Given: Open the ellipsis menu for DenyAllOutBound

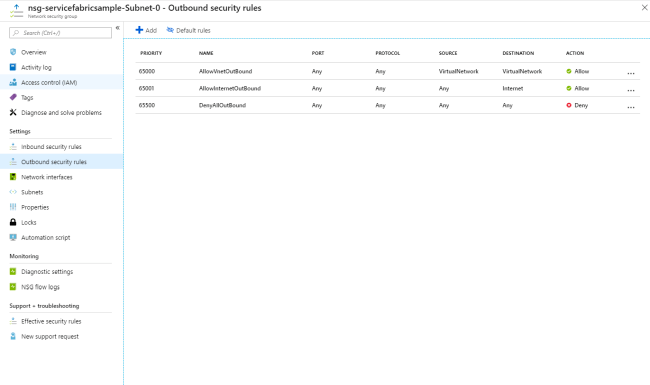Looking at the screenshot, I should (x=631, y=107).
